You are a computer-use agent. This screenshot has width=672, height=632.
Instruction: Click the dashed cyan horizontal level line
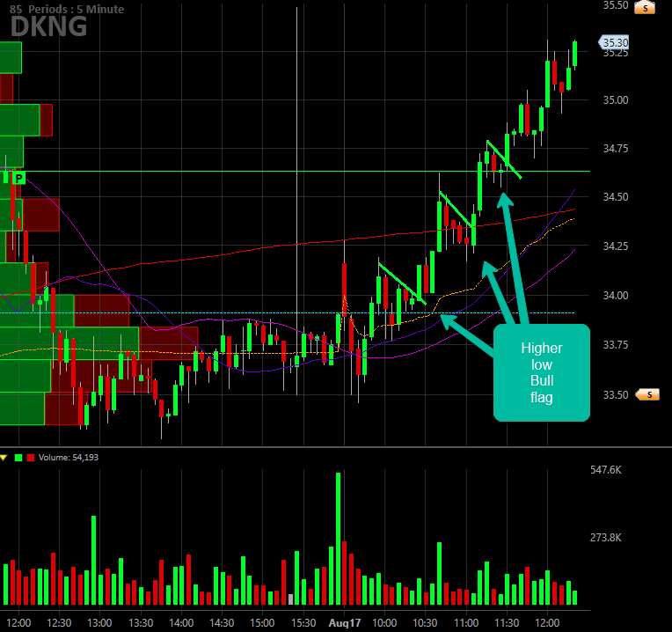coord(287,313)
